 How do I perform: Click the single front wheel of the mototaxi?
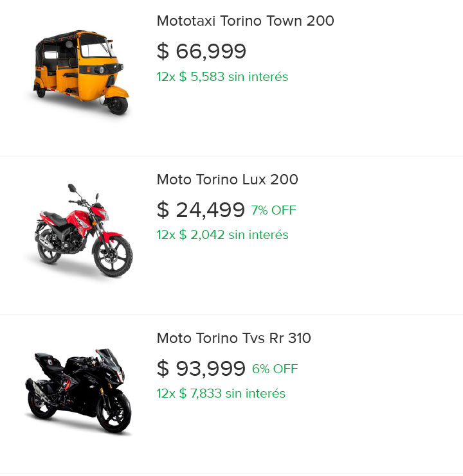(118, 105)
